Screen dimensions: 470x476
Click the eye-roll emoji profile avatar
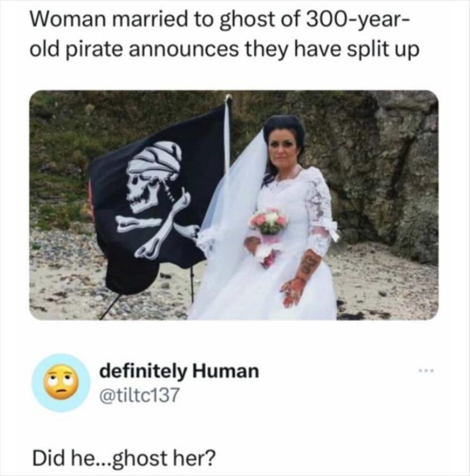(x=61, y=382)
